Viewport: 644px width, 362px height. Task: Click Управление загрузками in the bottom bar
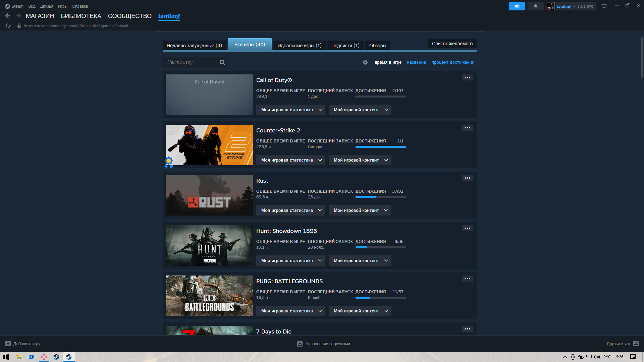[328, 344]
